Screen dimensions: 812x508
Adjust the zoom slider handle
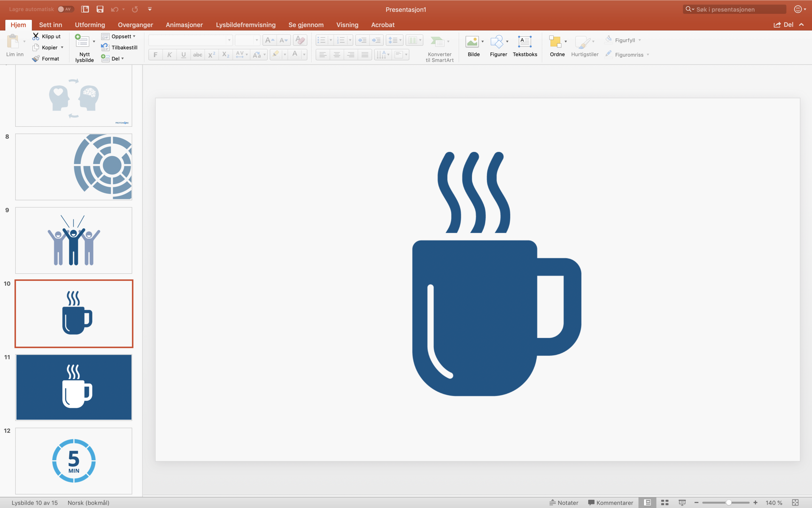tap(729, 502)
